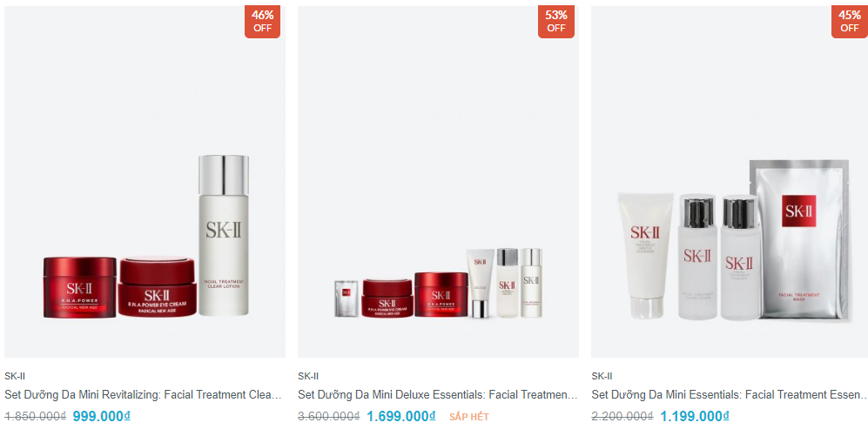Click the 45% OFF discount badge

[849, 22]
